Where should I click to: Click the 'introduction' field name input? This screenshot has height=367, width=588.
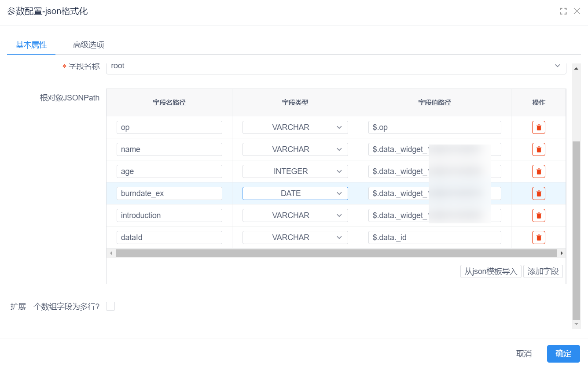pos(169,215)
